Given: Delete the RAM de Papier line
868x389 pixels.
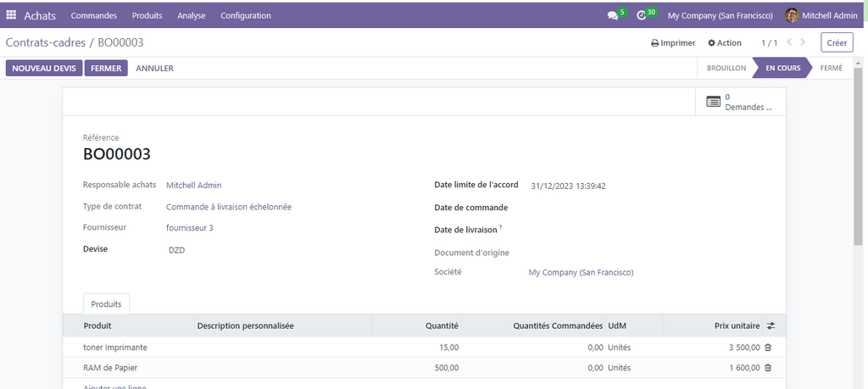Looking at the screenshot, I should click(x=768, y=368).
